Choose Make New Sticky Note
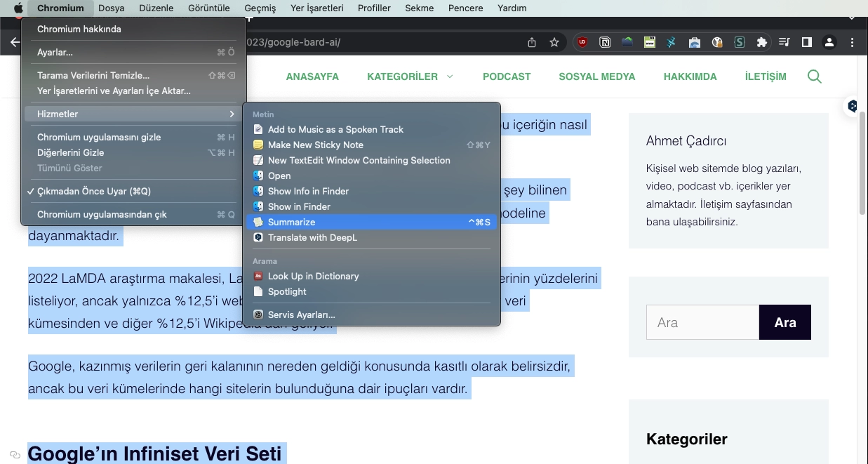Screen dimensions: 868x464 [373, 145]
